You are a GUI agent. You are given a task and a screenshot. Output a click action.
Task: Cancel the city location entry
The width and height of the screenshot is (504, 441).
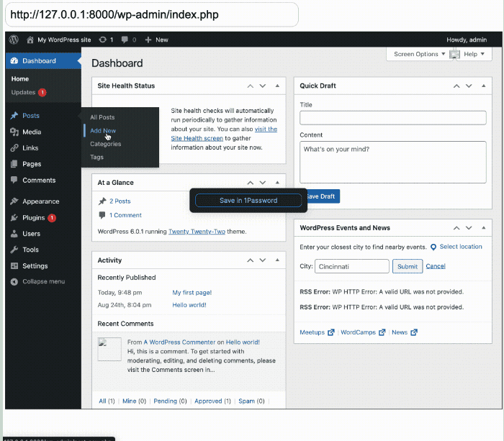coord(436,266)
